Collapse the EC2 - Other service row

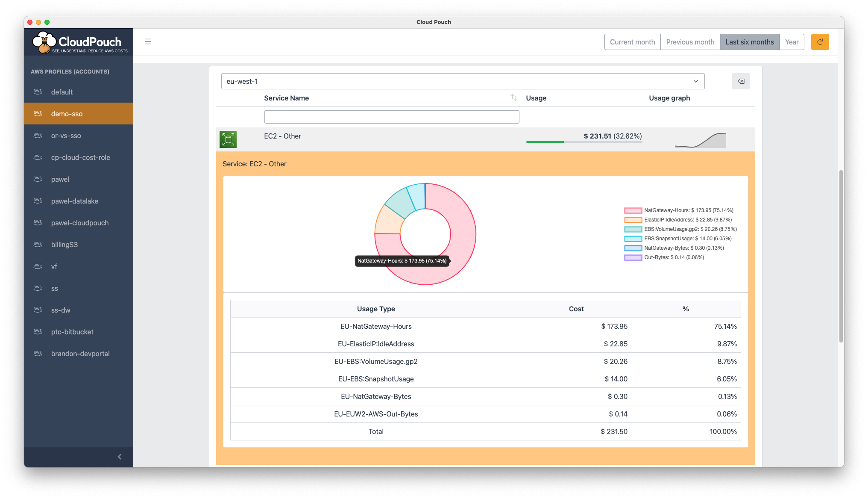[x=282, y=136]
